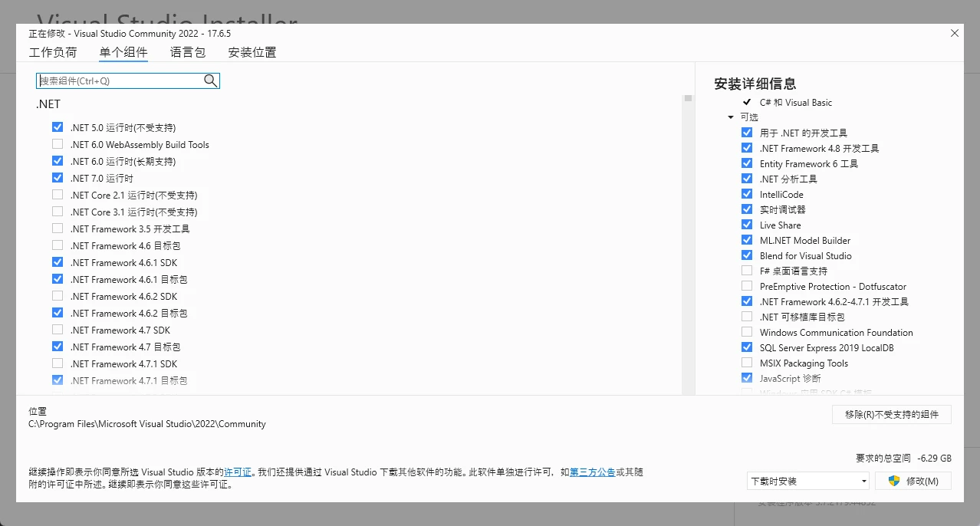Open the 下载时安装 dropdown

pyautogui.click(x=808, y=481)
